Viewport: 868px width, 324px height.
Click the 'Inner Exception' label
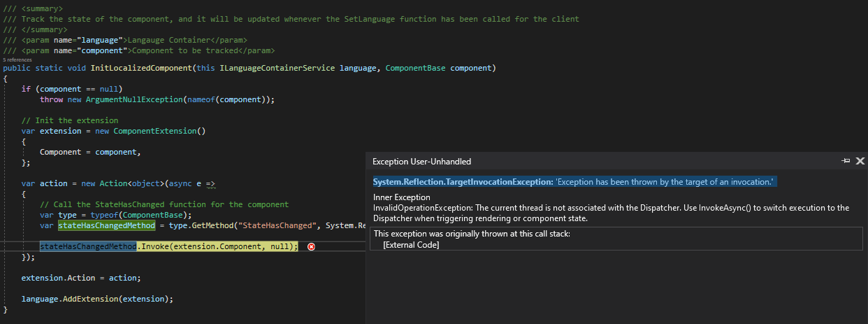402,197
